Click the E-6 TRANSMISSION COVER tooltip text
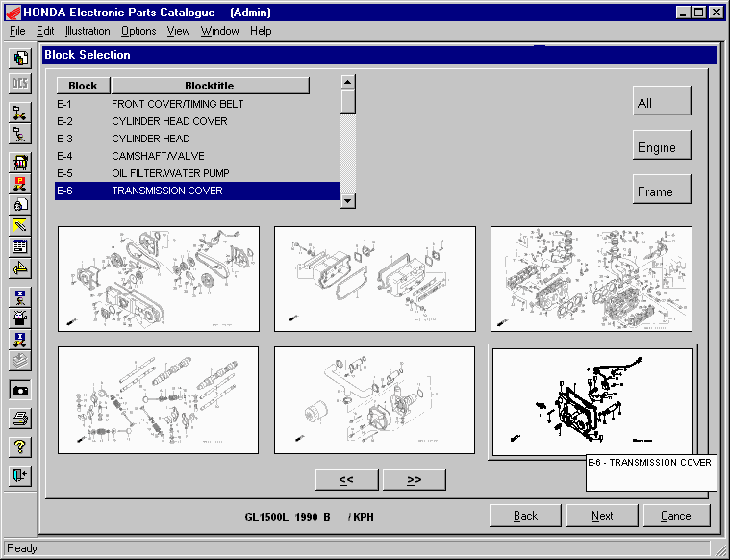Viewport: 730px width, 560px height. [x=649, y=463]
